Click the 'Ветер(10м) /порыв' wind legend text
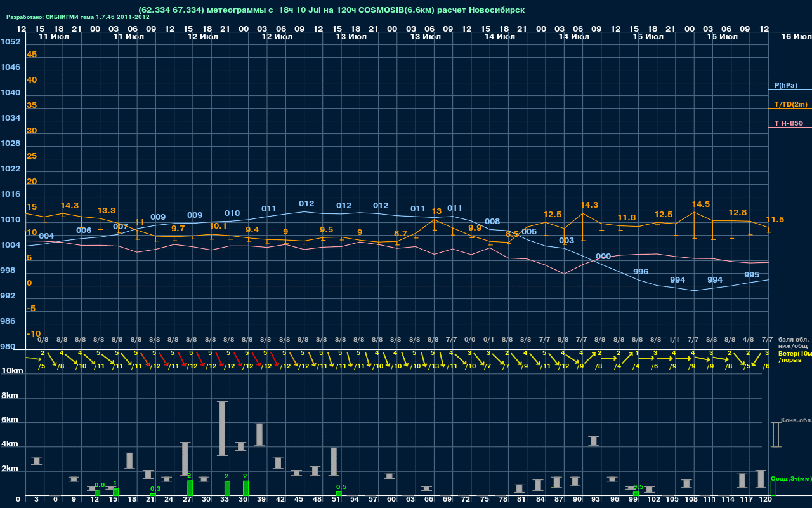This screenshot has height=508, width=812. (795, 356)
